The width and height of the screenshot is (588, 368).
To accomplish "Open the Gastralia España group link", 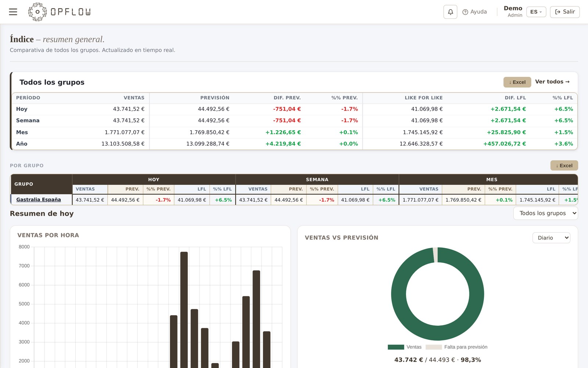I will (x=39, y=199).
